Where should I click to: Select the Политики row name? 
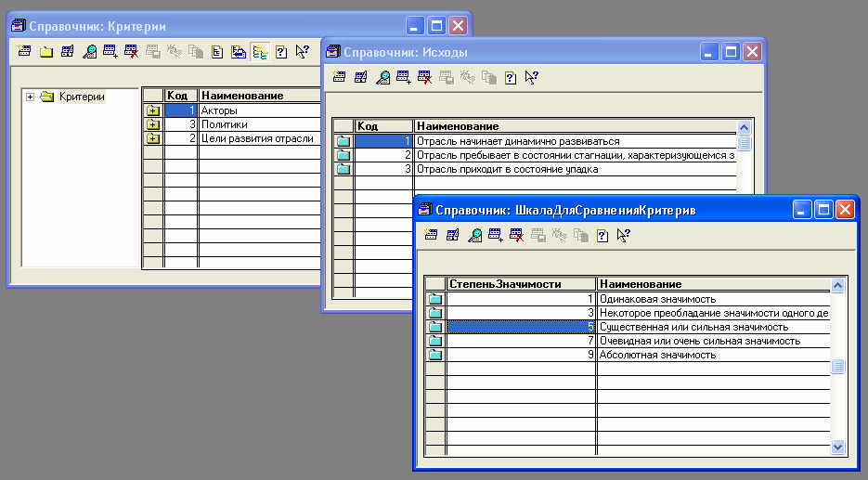tap(225, 124)
